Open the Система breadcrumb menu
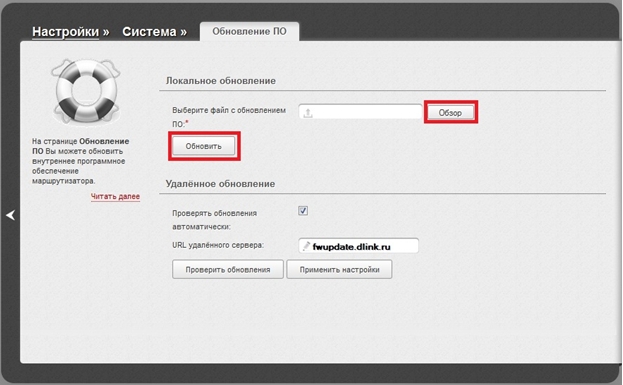The width and height of the screenshot is (623, 385). (149, 32)
